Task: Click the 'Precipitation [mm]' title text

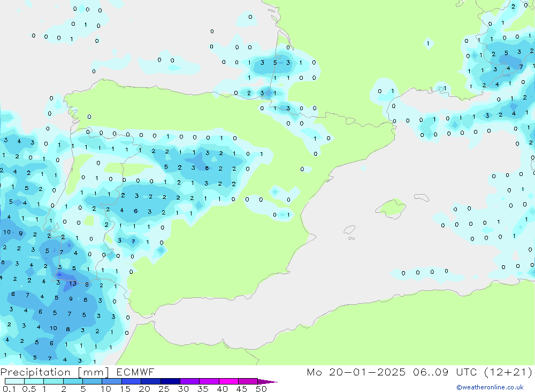Action: [x=55, y=372]
